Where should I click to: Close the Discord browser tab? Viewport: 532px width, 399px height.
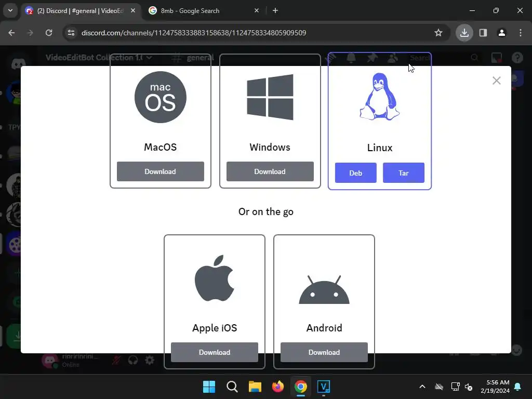(133, 10)
